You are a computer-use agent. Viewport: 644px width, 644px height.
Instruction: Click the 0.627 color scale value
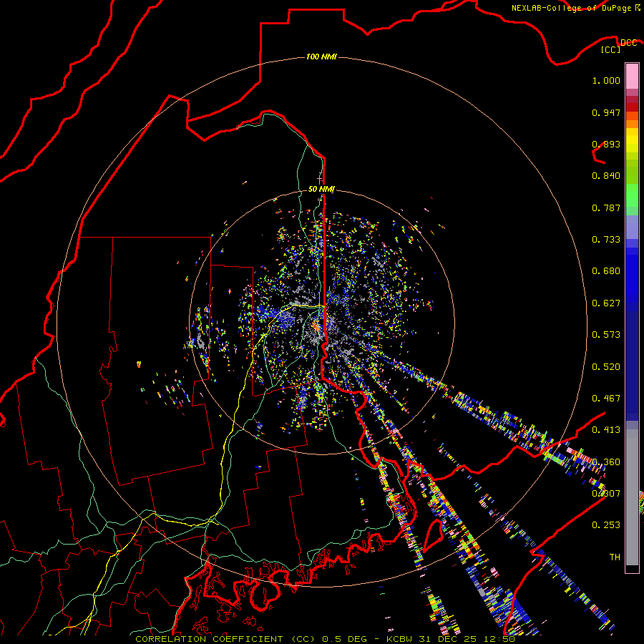click(x=606, y=303)
